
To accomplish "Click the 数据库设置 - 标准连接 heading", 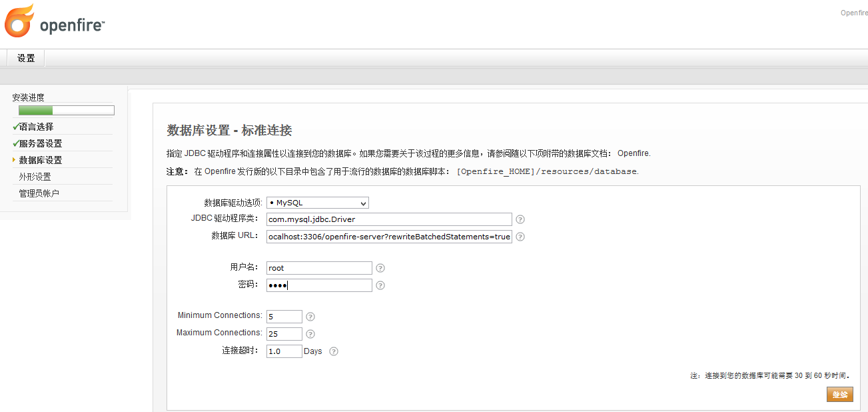I will (x=229, y=130).
